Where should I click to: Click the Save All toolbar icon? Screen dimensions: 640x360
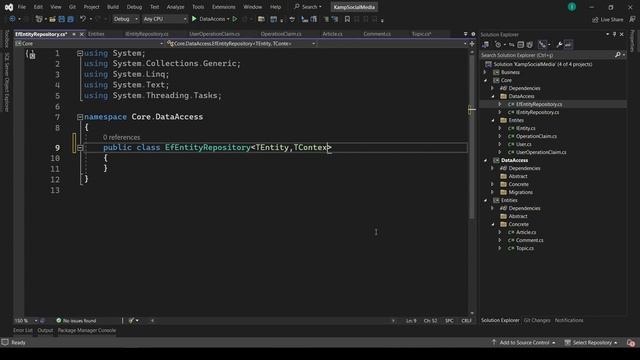(70, 19)
